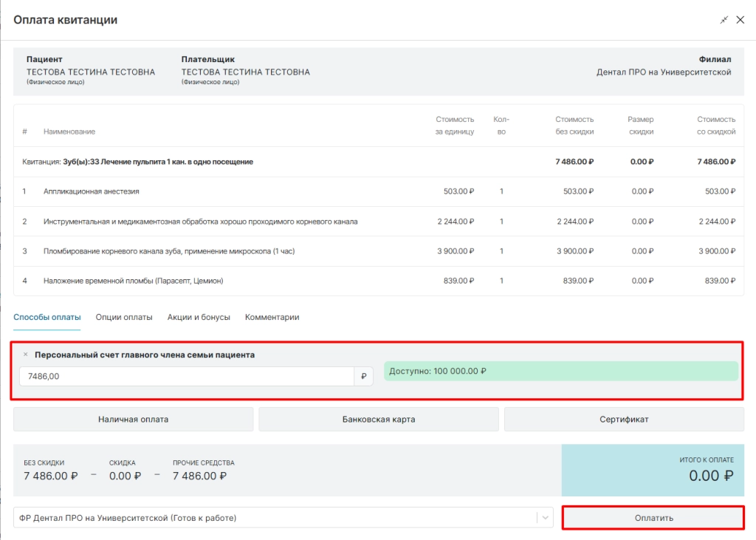Add the Сертификат payment method
The height and width of the screenshot is (540, 756).
[x=624, y=420]
